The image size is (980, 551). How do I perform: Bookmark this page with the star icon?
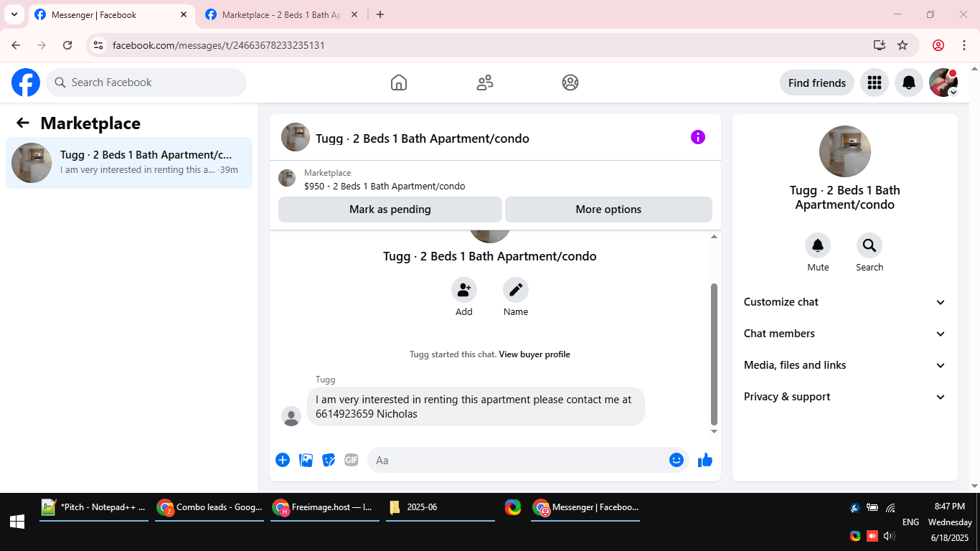pos(903,45)
